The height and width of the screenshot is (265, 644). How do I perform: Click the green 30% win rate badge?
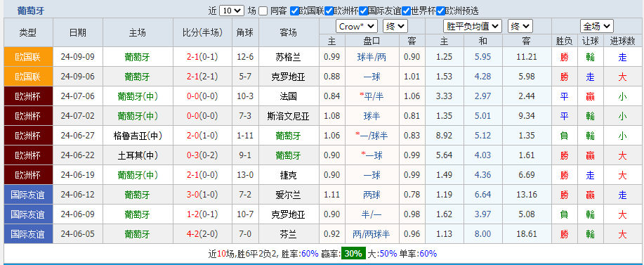353,254
